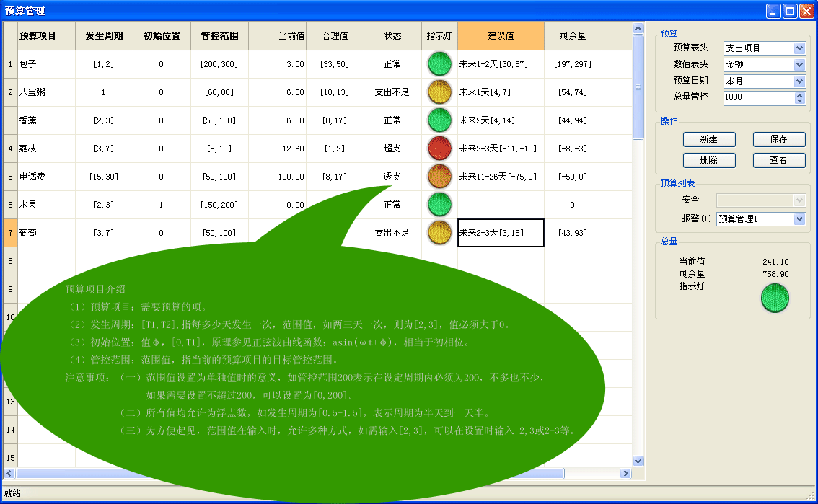
Task: Open the 预算日期 dropdown
Action: click(x=799, y=81)
